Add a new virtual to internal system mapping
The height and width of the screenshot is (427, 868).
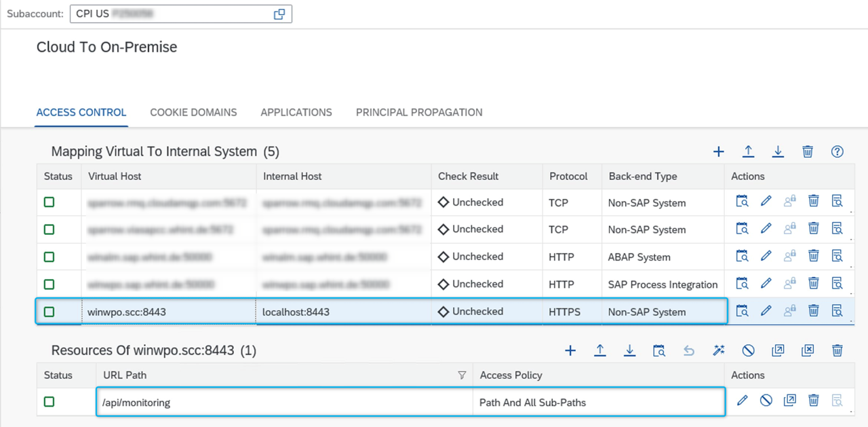[719, 151]
